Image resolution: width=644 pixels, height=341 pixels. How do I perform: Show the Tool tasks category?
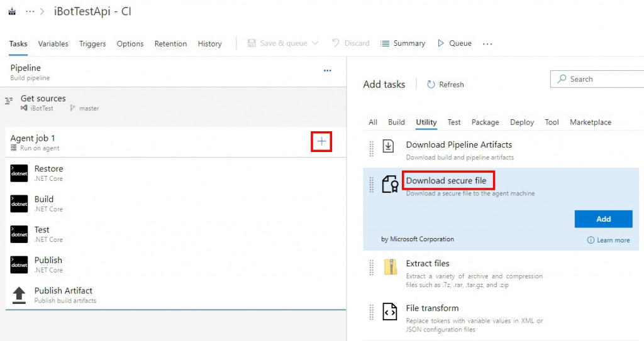(x=552, y=122)
